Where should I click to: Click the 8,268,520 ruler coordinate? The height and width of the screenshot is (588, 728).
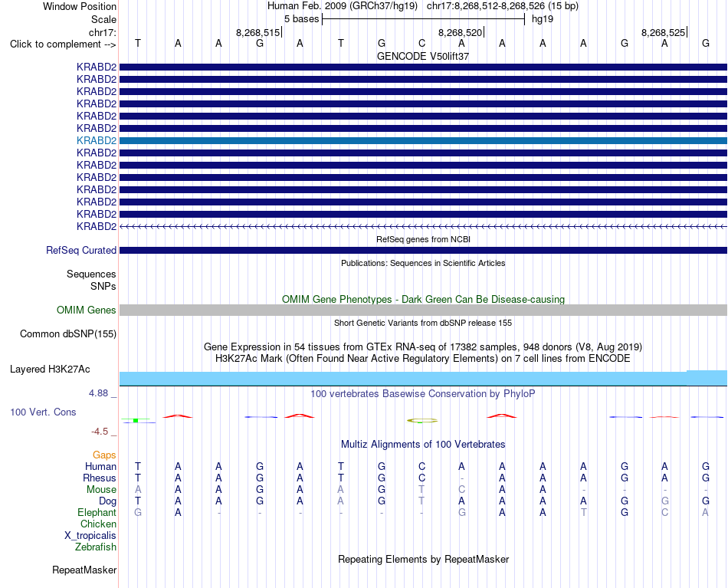(460, 32)
